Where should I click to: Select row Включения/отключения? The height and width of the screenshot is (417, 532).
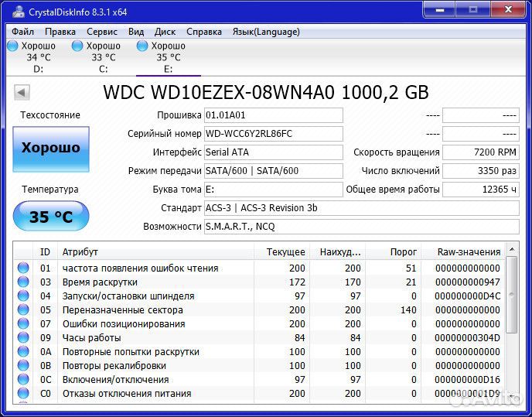(x=259, y=379)
